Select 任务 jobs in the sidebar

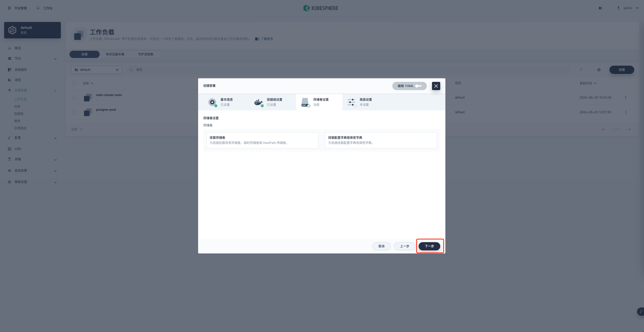[x=17, y=107]
